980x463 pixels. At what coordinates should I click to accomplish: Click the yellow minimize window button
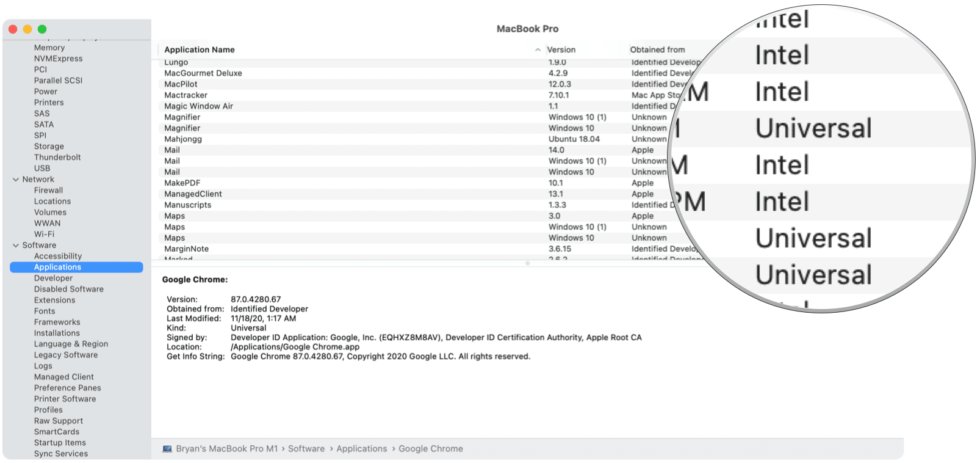[27, 29]
